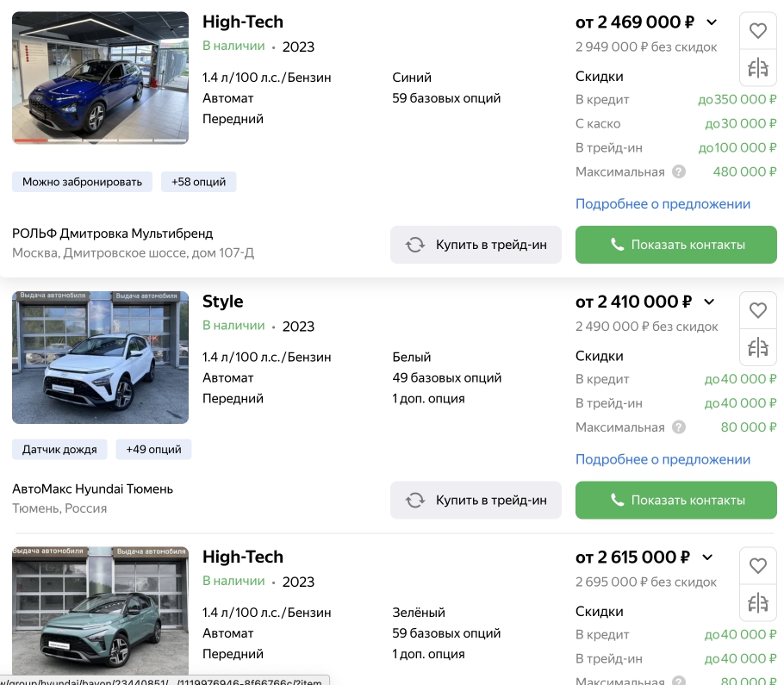
Task: Expand price details for 2 469 000 ₽
Action: point(712,22)
